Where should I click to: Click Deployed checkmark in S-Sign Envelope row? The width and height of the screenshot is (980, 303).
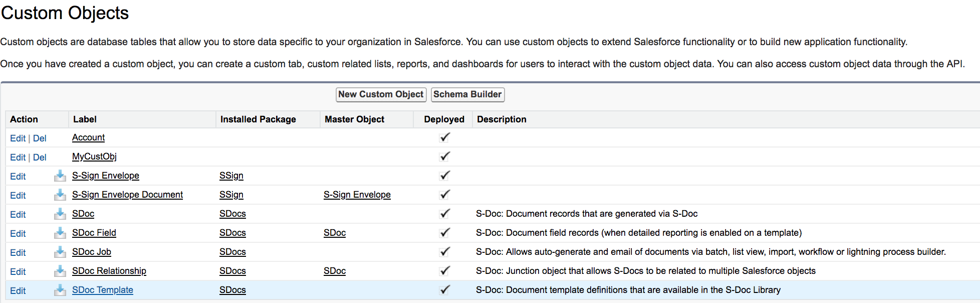444,176
